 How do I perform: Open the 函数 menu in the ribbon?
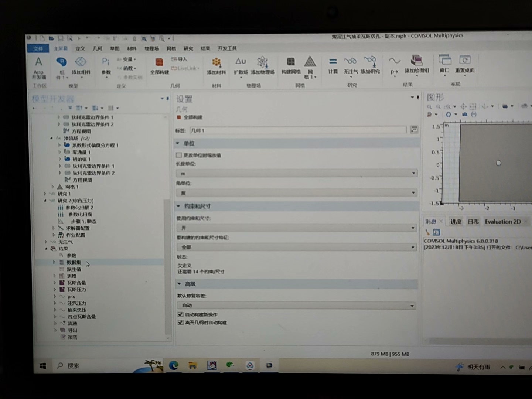(x=127, y=68)
